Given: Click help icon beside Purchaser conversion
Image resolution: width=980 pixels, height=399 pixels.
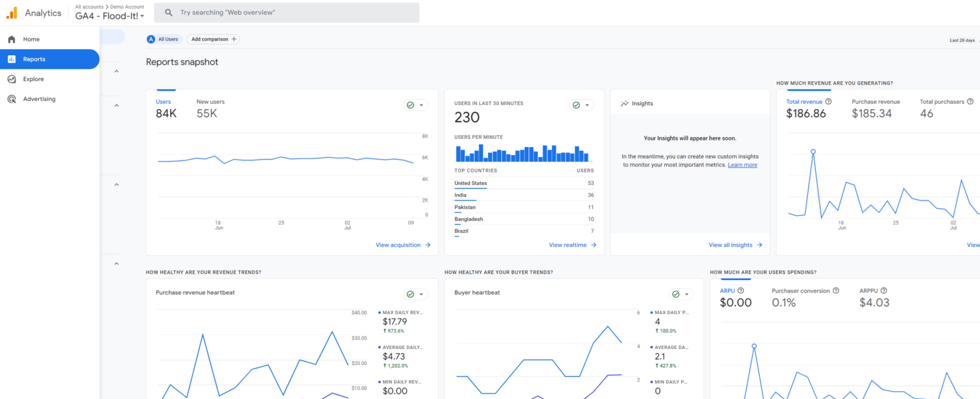Looking at the screenshot, I should coord(836,291).
